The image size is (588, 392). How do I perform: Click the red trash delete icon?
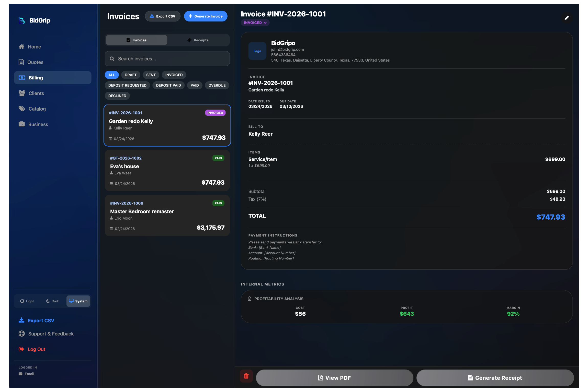click(x=246, y=376)
